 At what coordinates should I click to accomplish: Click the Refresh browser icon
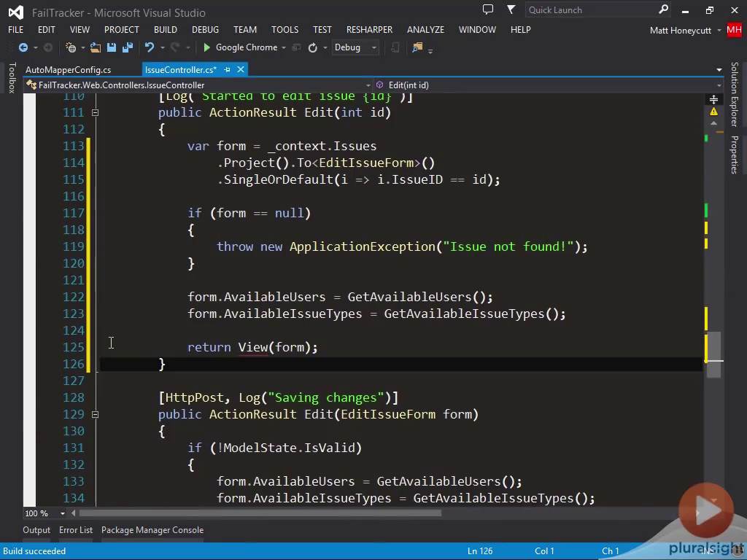(x=312, y=47)
